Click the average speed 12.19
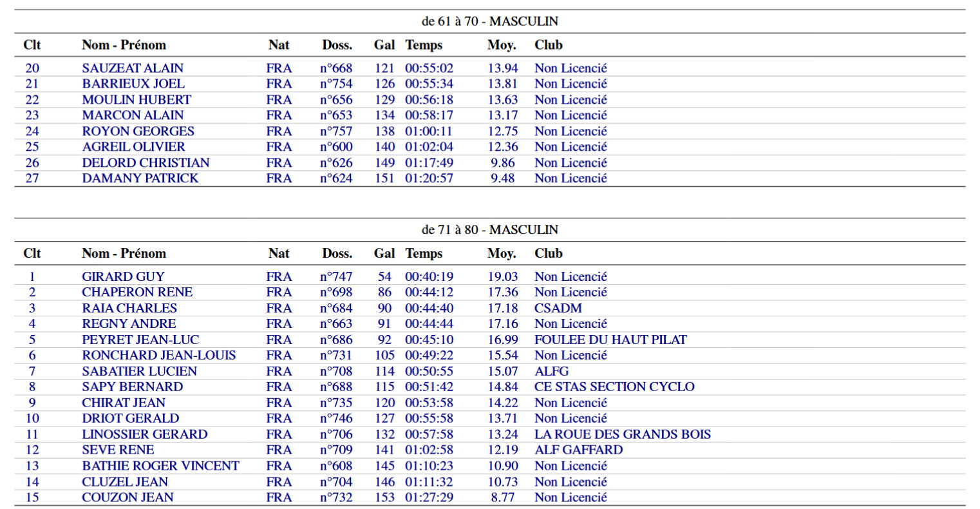The width and height of the screenshot is (980, 509). (x=502, y=450)
